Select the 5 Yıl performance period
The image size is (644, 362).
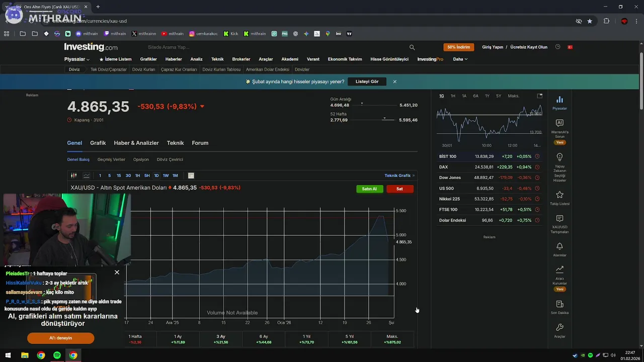click(x=349, y=339)
